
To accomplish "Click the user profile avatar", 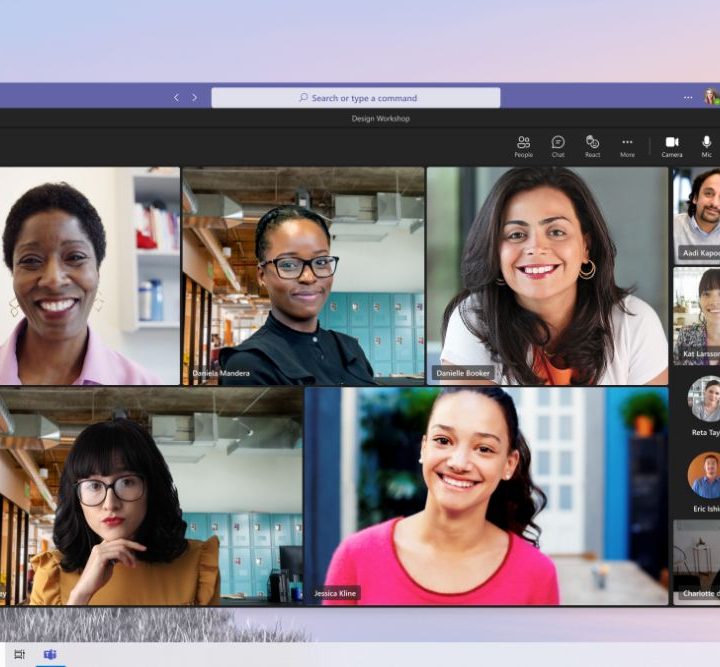I will click(710, 97).
